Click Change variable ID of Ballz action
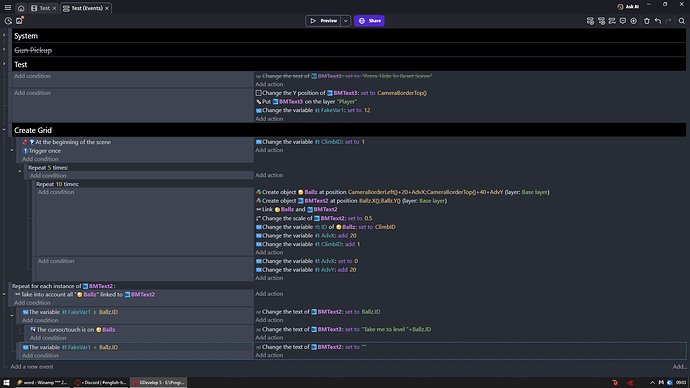 [326, 227]
